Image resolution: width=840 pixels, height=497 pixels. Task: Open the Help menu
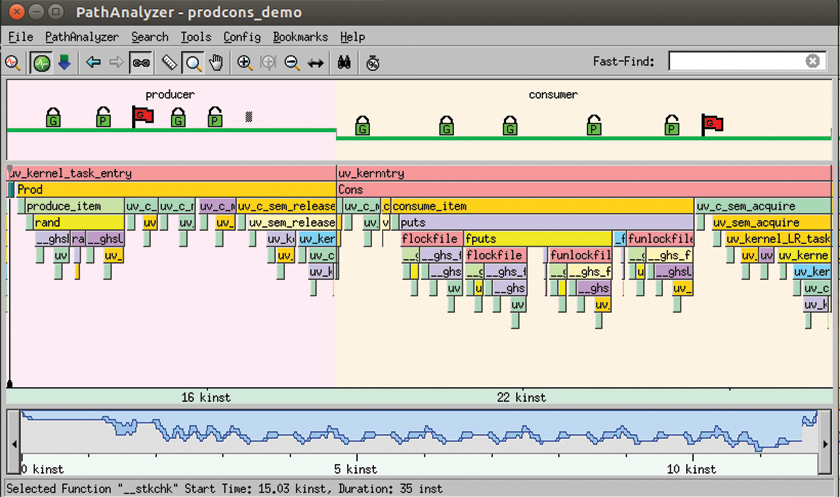click(352, 37)
